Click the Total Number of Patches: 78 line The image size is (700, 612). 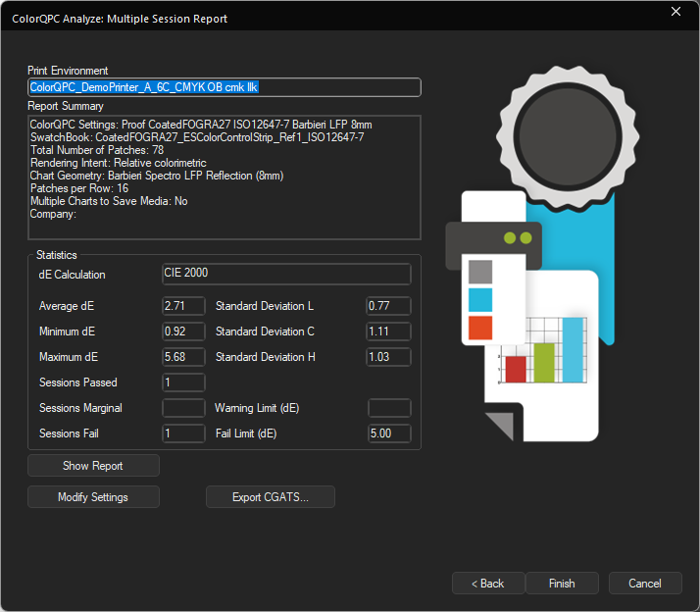[97, 150]
